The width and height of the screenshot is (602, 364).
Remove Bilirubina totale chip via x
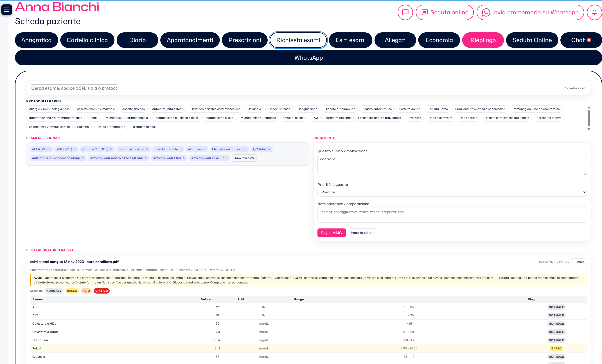tap(181, 149)
